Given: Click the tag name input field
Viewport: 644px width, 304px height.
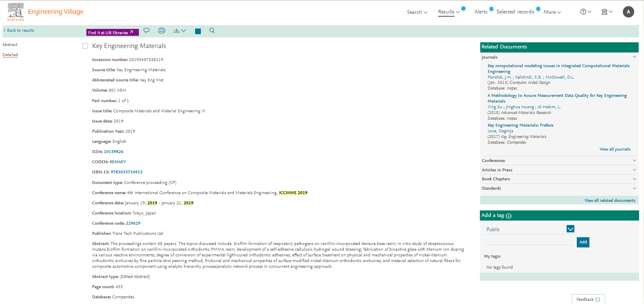Looking at the screenshot, I should (528, 241).
